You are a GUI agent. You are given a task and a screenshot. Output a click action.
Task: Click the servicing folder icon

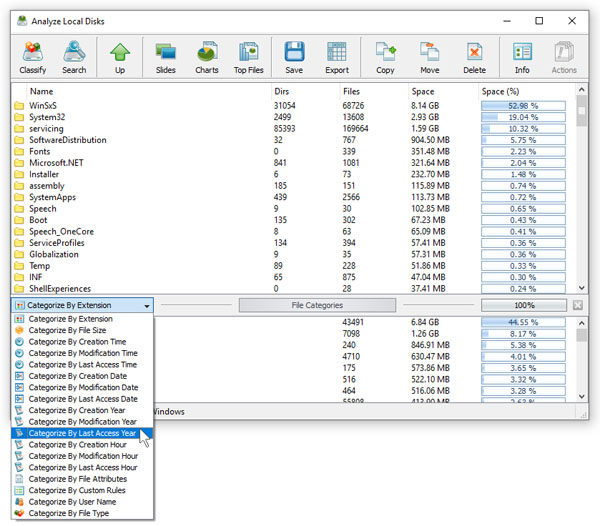pos(19,129)
